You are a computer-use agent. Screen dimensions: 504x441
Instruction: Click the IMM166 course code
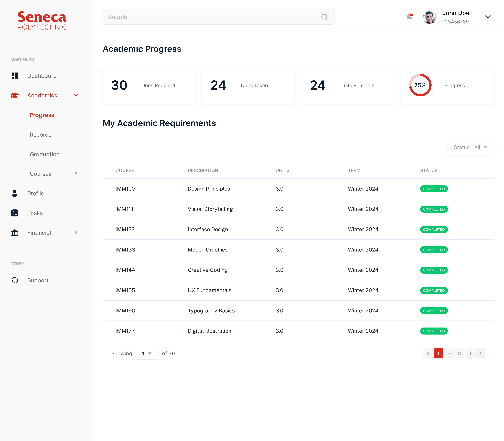125,311
